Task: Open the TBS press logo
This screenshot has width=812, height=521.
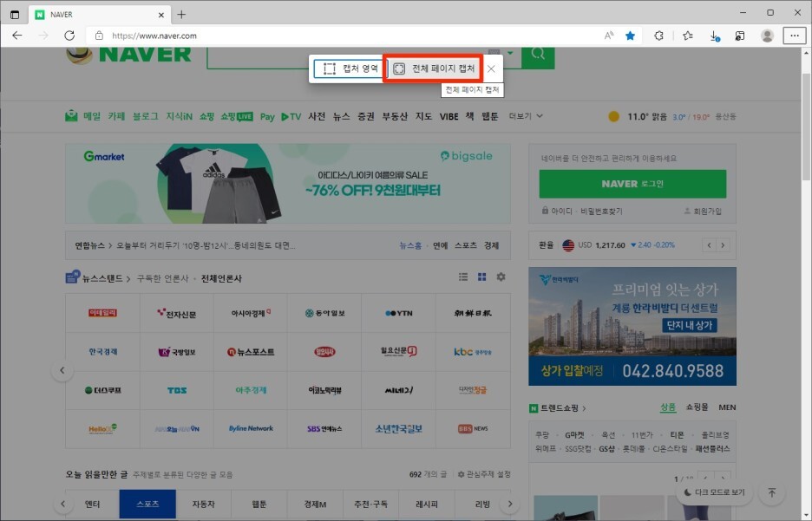Action: [x=177, y=391]
